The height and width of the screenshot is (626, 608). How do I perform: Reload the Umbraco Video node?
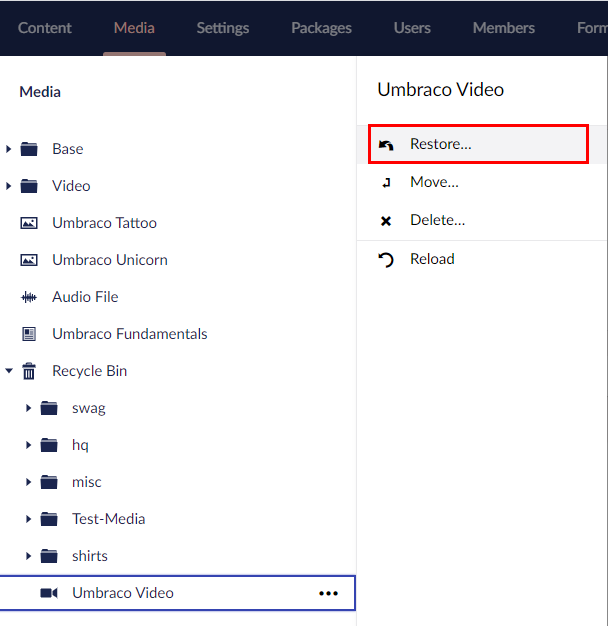(x=432, y=259)
